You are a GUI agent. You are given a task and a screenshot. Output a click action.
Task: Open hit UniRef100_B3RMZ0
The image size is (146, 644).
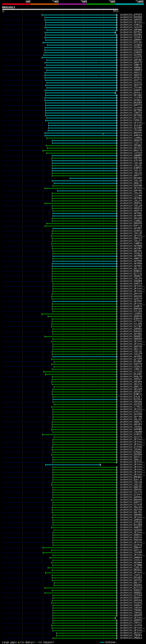[131, 168]
